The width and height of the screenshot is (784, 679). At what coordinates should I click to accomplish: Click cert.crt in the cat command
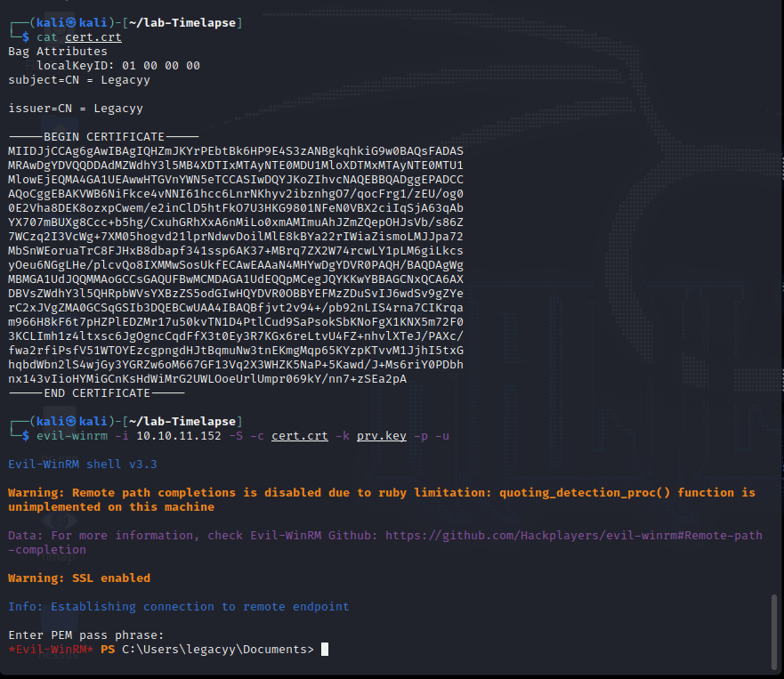93,37
